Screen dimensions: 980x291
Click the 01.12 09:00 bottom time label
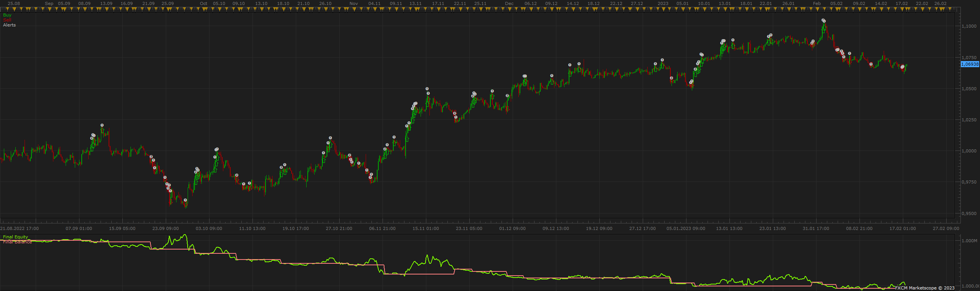tap(512, 228)
